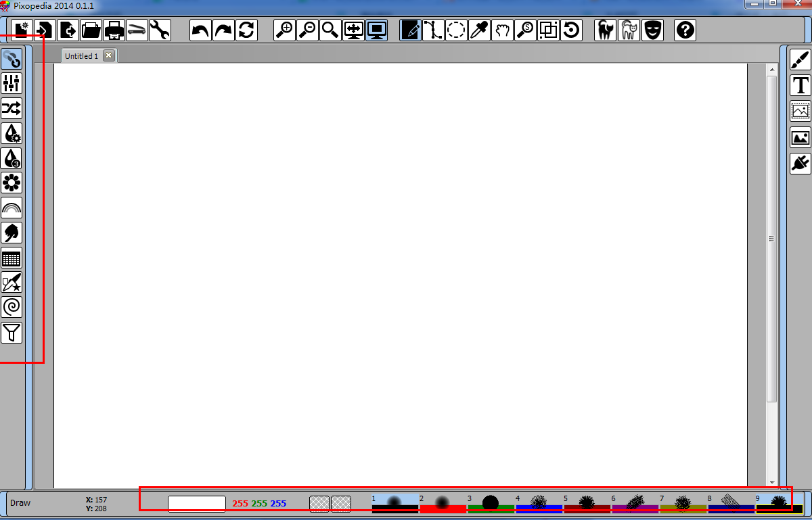812x520 pixels.
Task: Select the dashed circle selection tool
Action: click(456, 30)
